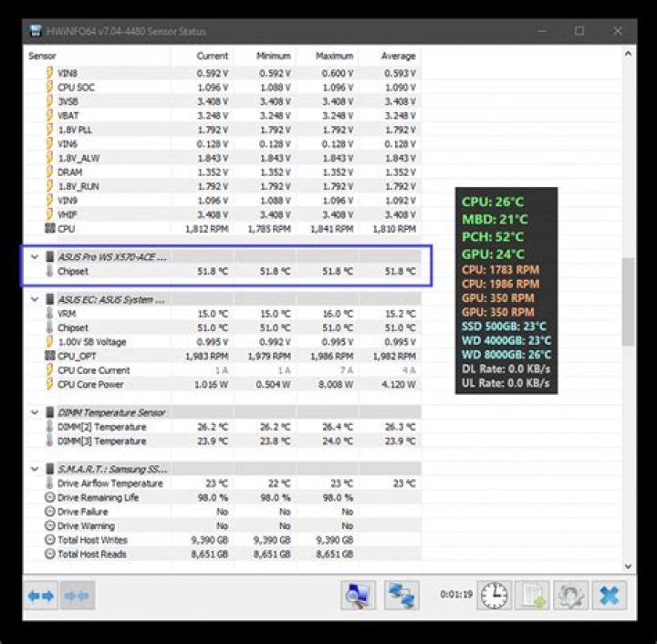Click the Drive Failure status icon
Screen dimensions: 657x644
(50, 512)
